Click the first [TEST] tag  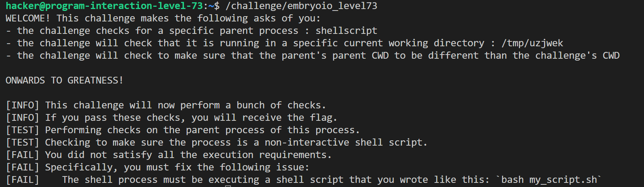pyautogui.click(x=23, y=130)
